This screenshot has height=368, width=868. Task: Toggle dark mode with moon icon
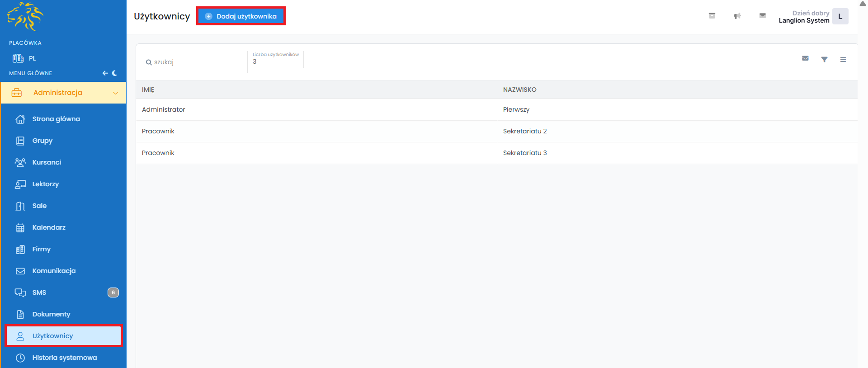click(115, 73)
